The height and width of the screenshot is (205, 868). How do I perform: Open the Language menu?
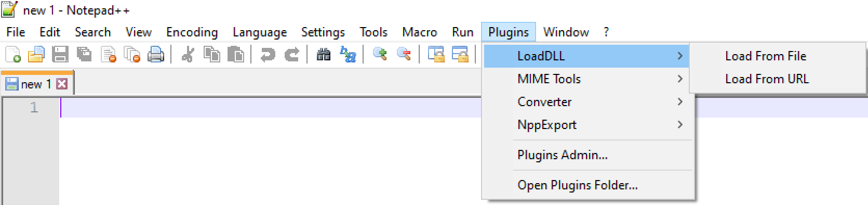pyautogui.click(x=260, y=32)
